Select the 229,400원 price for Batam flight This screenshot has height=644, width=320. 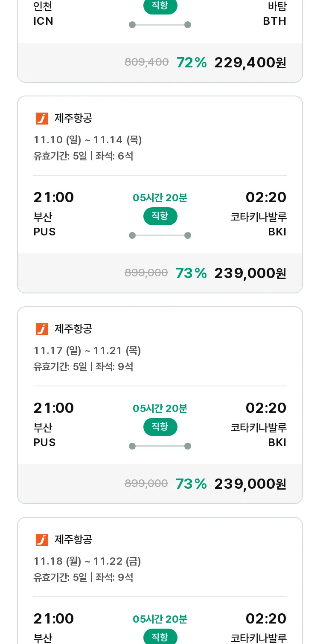click(250, 63)
